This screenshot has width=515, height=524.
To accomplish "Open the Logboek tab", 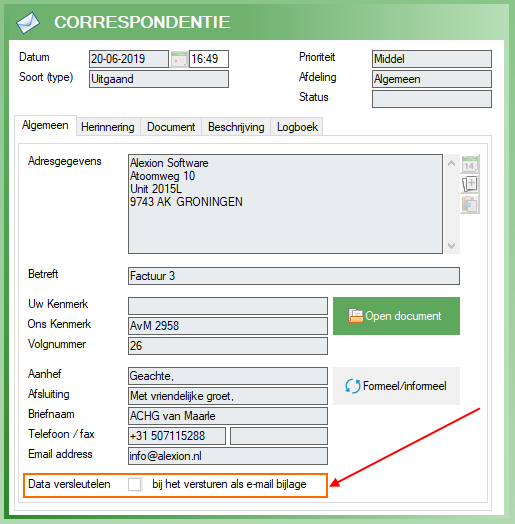I will (x=297, y=127).
